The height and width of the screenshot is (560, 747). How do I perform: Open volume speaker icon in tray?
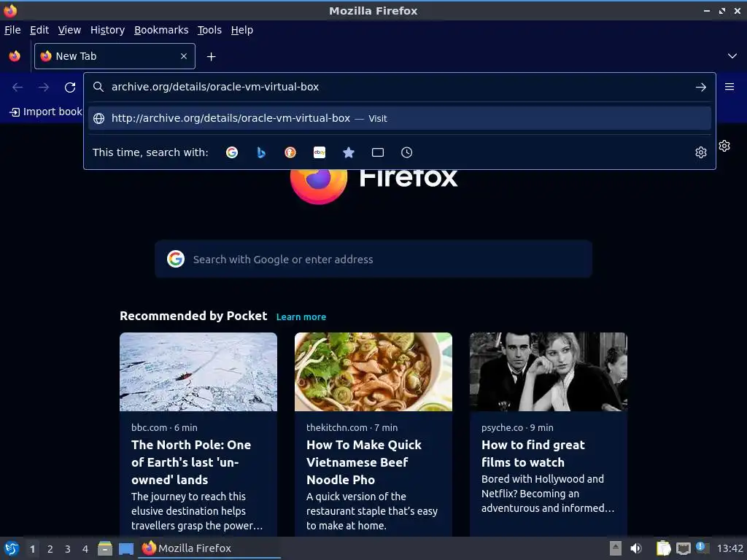pyautogui.click(x=635, y=548)
